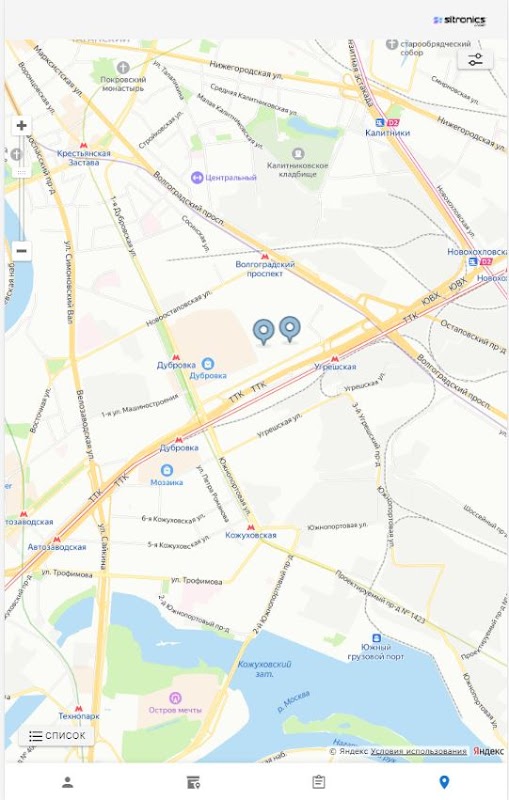Click the Sitronics logo in header

click(460, 20)
